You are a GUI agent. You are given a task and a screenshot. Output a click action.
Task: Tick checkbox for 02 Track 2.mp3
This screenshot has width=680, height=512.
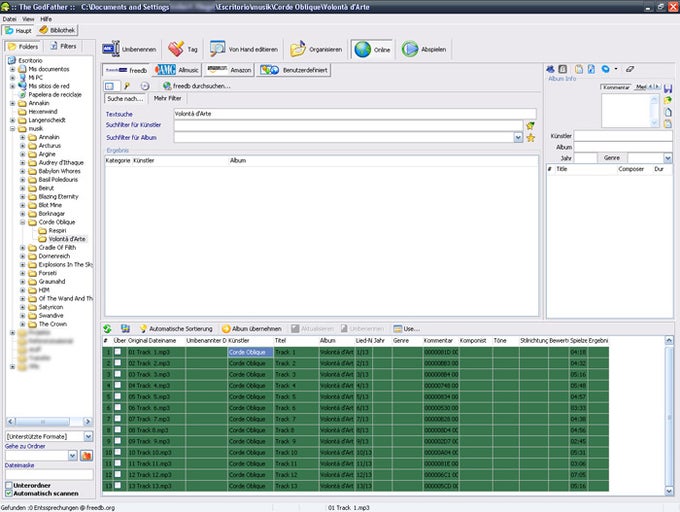[118, 363]
